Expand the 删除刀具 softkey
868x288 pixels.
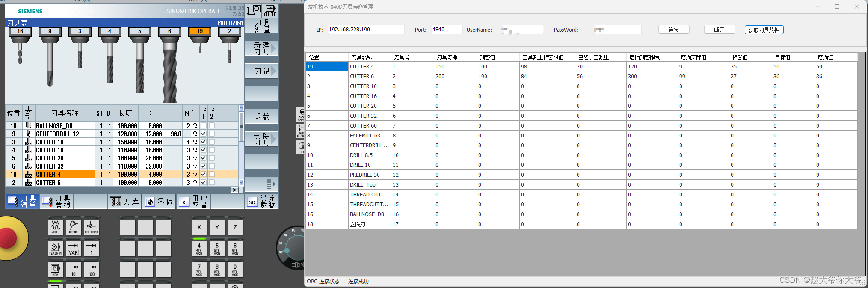(261, 139)
